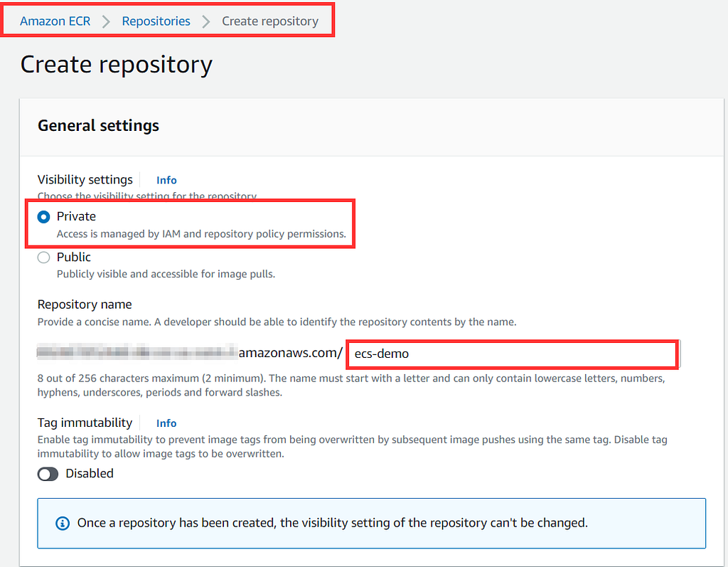Click the repository name field containing ecs-demo
The width and height of the screenshot is (728, 567).
513,354
